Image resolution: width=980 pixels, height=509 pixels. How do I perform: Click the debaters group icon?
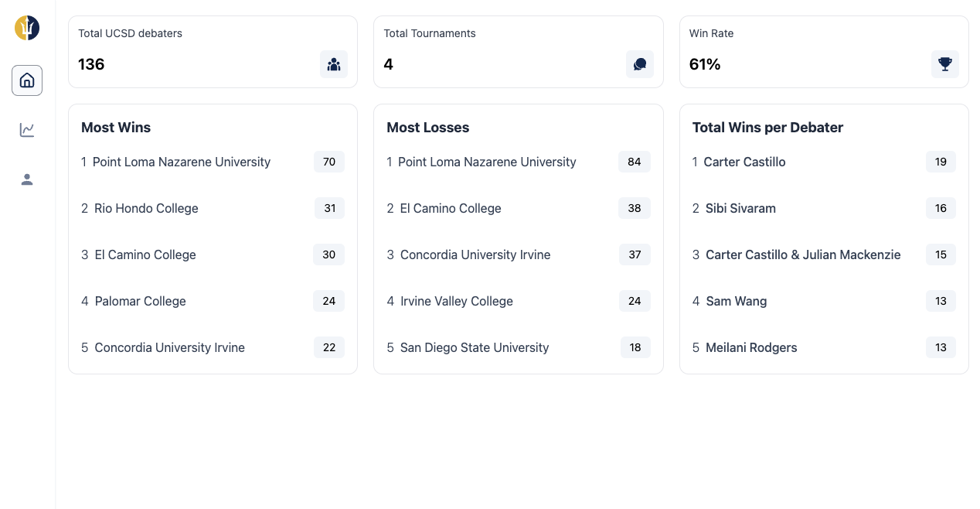(334, 64)
